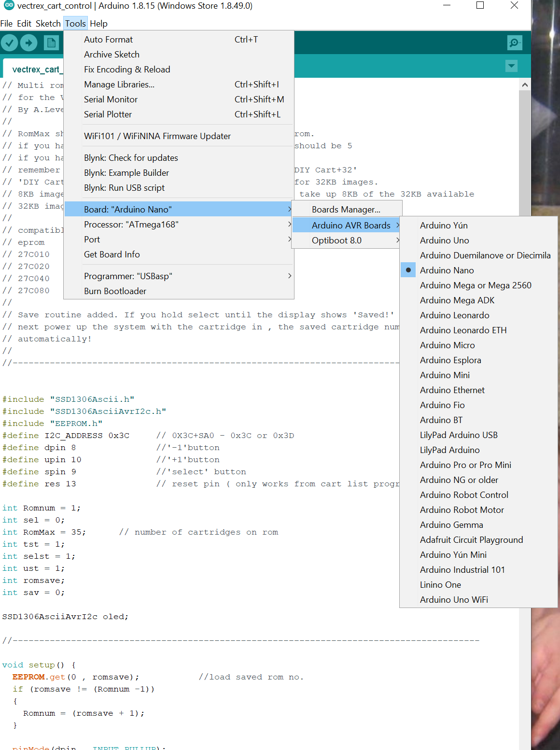Select Arduino Gemma board

click(479, 525)
